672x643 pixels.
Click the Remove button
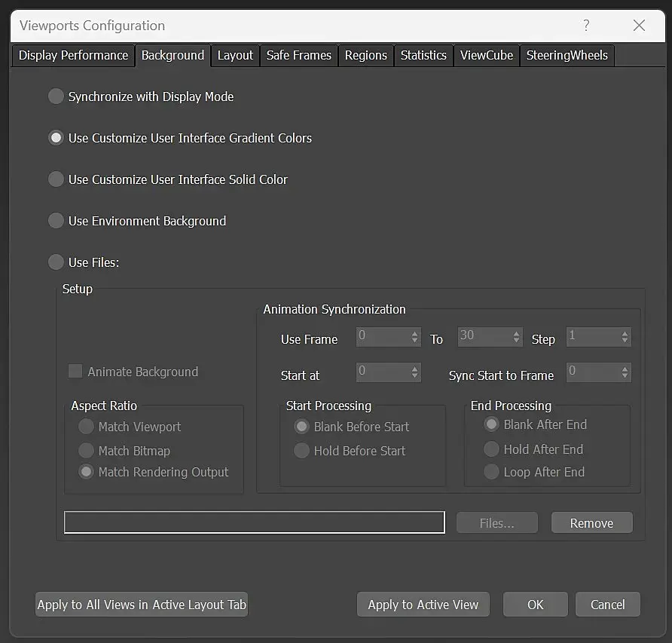click(x=591, y=523)
